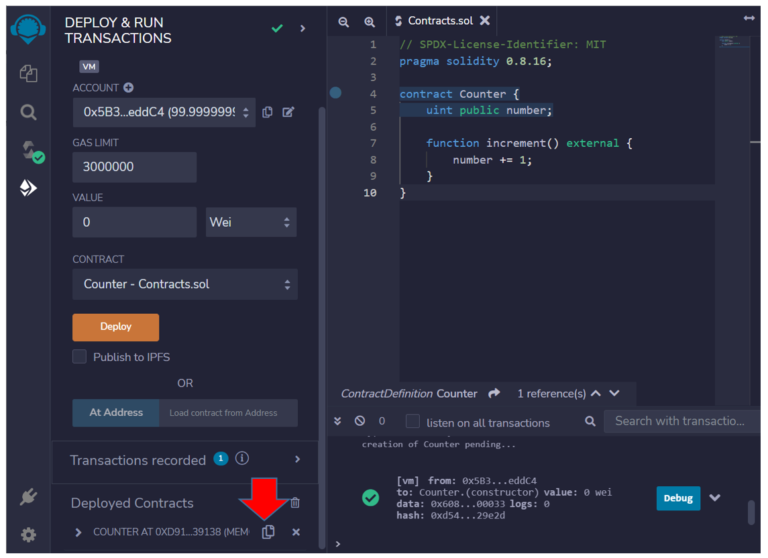
Task: Expand the Counter deployed contract instance
Action: pos(79,532)
